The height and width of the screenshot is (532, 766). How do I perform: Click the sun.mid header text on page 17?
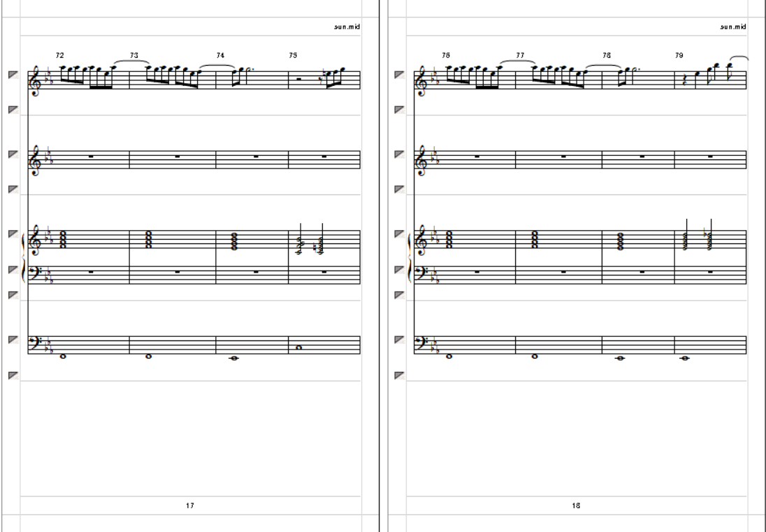coord(347,27)
